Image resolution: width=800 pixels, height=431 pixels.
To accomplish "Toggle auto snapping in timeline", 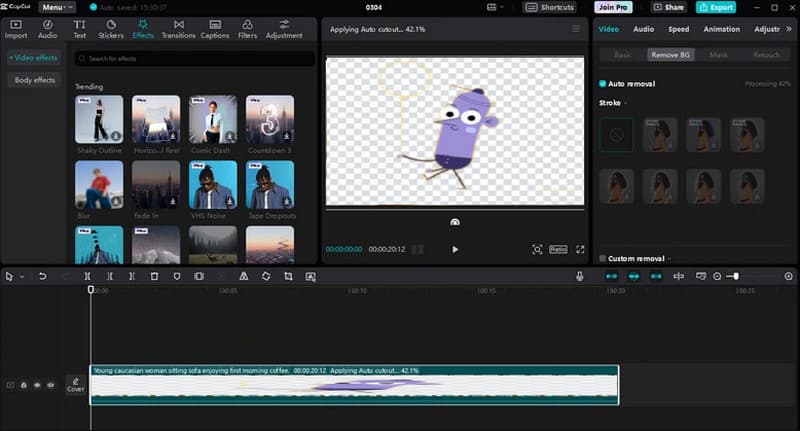I will coord(634,276).
